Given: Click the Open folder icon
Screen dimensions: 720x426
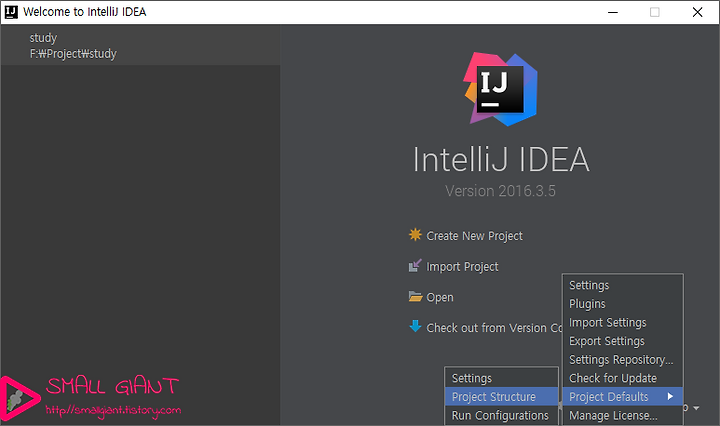Looking at the screenshot, I should [415, 297].
